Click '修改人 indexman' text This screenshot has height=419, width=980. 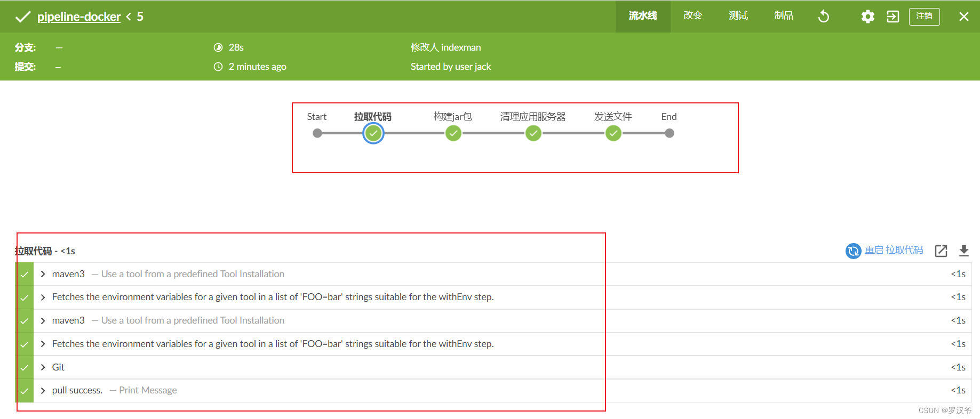[x=445, y=47]
